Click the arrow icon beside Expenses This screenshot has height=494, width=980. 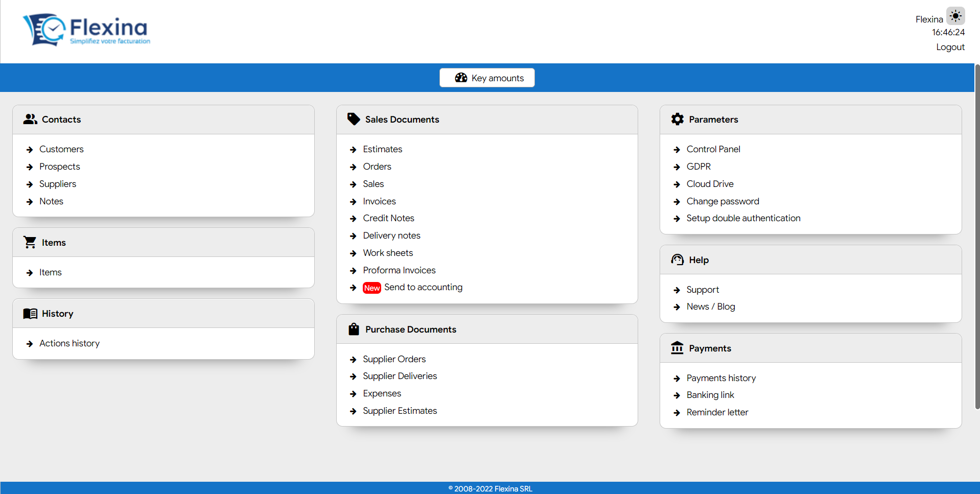[353, 394]
